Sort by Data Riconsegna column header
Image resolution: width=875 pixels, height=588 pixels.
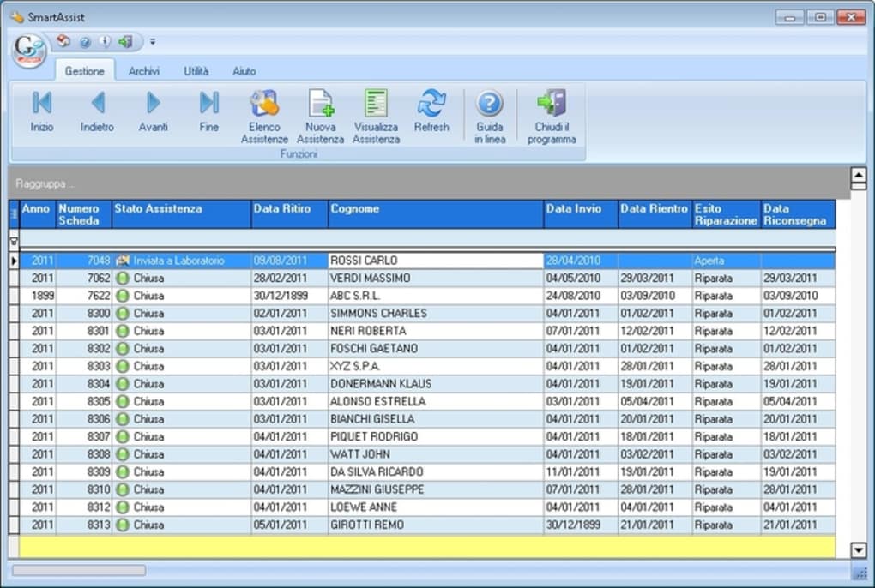tap(799, 214)
